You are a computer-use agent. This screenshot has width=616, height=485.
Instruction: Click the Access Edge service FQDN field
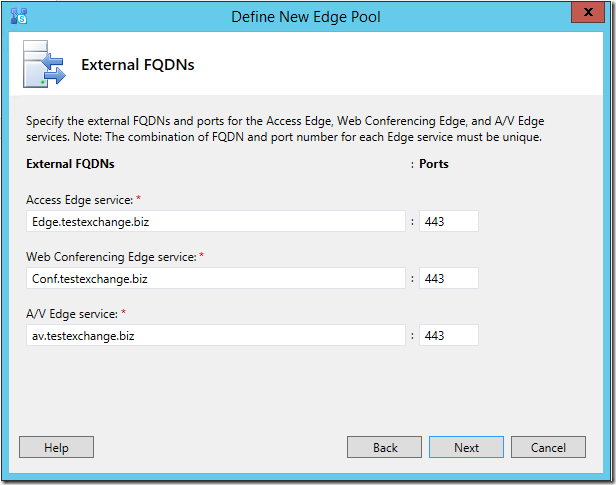[x=216, y=221]
